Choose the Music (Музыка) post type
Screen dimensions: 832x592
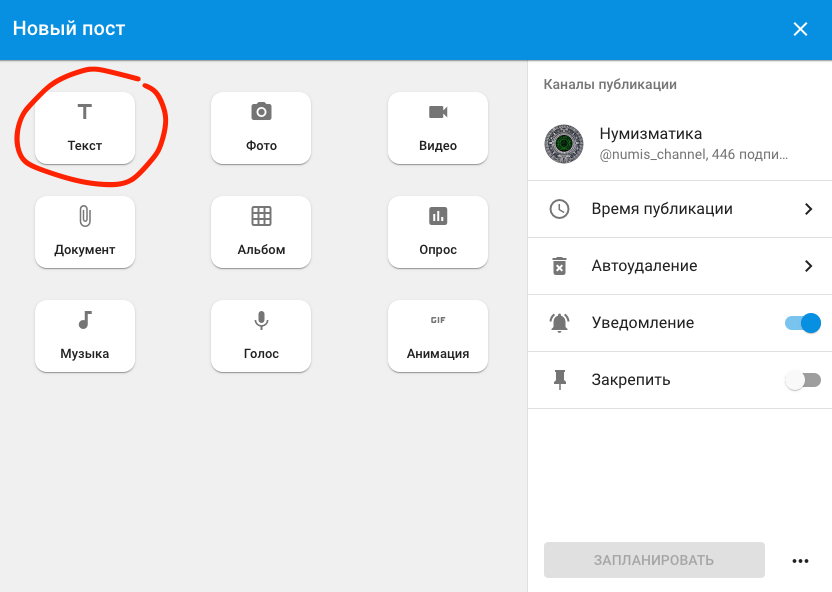tap(85, 336)
